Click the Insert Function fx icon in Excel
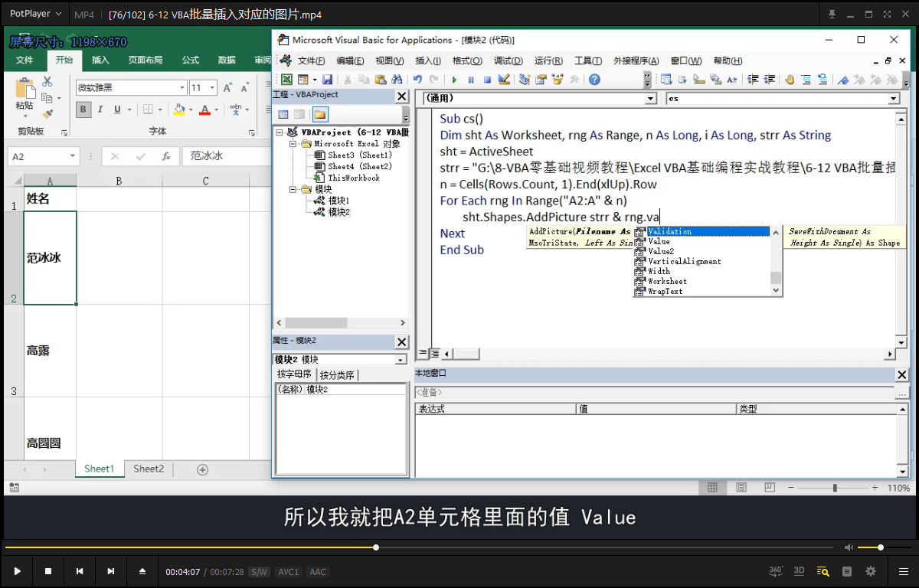The height and width of the screenshot is (588, 919). [x=166, y=156]
